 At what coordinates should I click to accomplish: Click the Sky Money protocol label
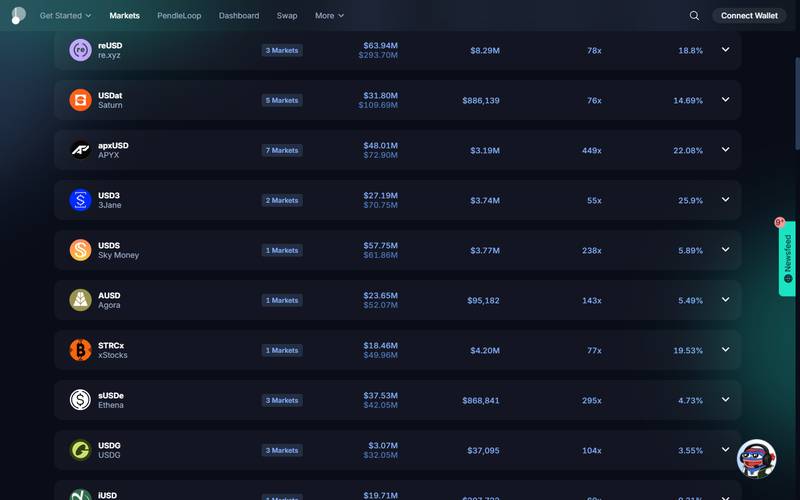(x=118, y=255)
